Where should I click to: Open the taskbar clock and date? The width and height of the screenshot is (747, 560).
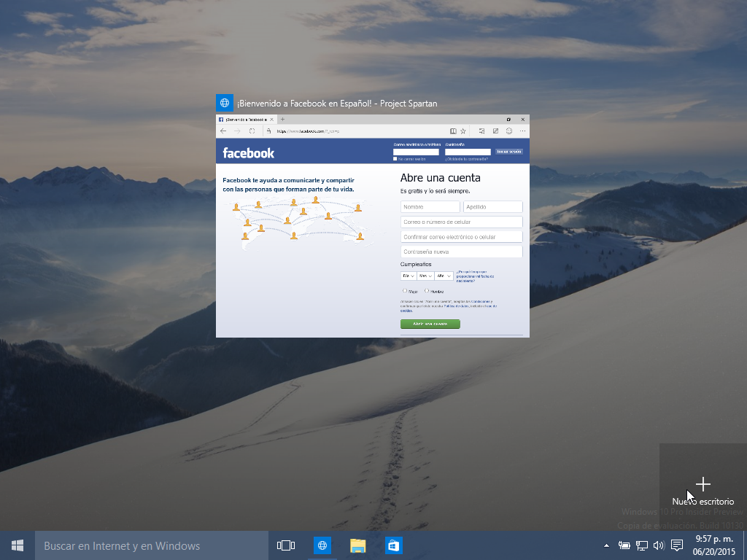coord(714,545)
